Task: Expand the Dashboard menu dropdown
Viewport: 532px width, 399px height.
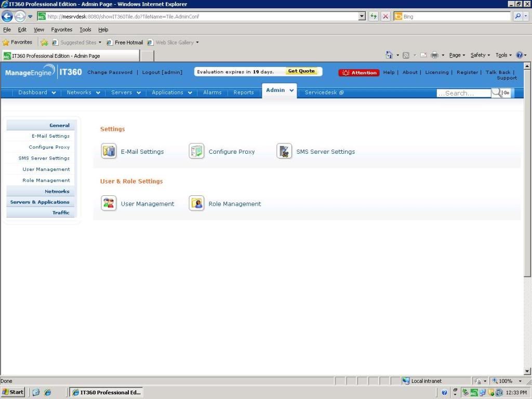Action: [54, 92]
